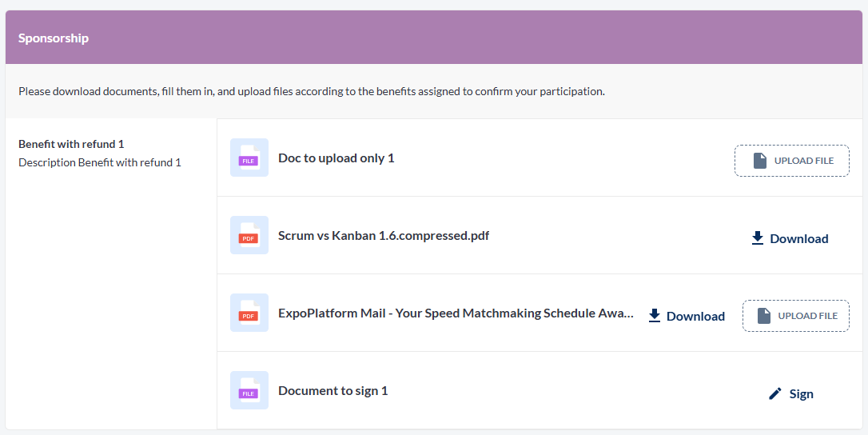Screen dimensions: 868x435
Task: Click the ExpoPlatform Mail Speed Matchmaking title
Action: click(456, 313)
